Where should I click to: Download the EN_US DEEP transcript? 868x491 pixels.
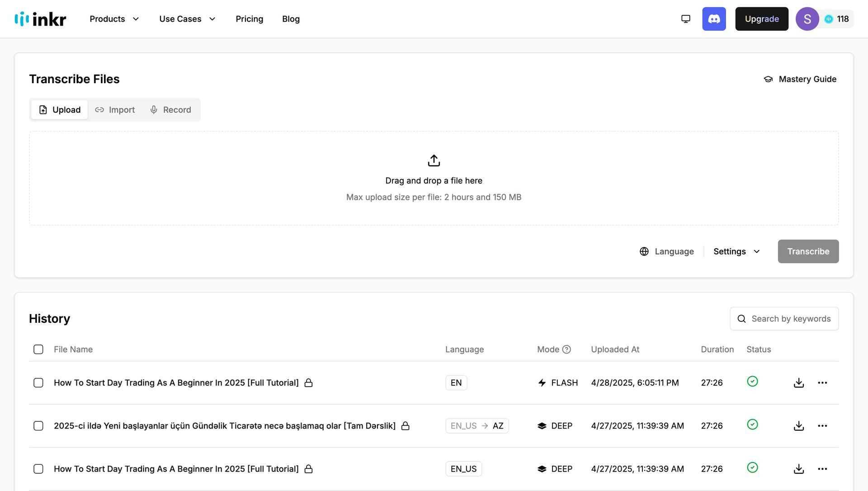pyautogui.click(x=799, y=469)
